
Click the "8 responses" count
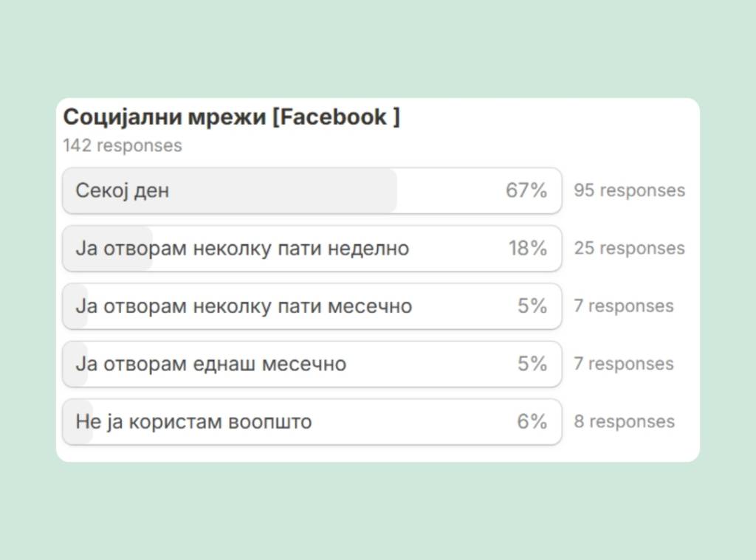point(624,422)
